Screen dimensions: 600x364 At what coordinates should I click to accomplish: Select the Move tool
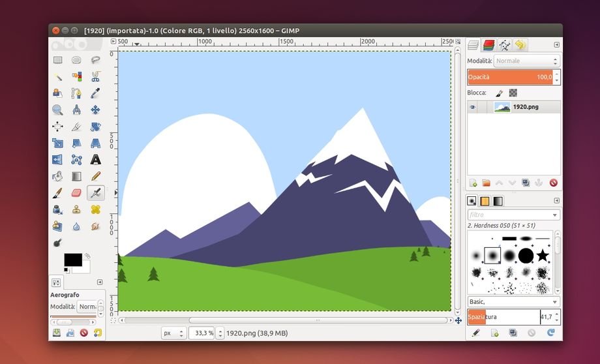(x=95, y=110)
